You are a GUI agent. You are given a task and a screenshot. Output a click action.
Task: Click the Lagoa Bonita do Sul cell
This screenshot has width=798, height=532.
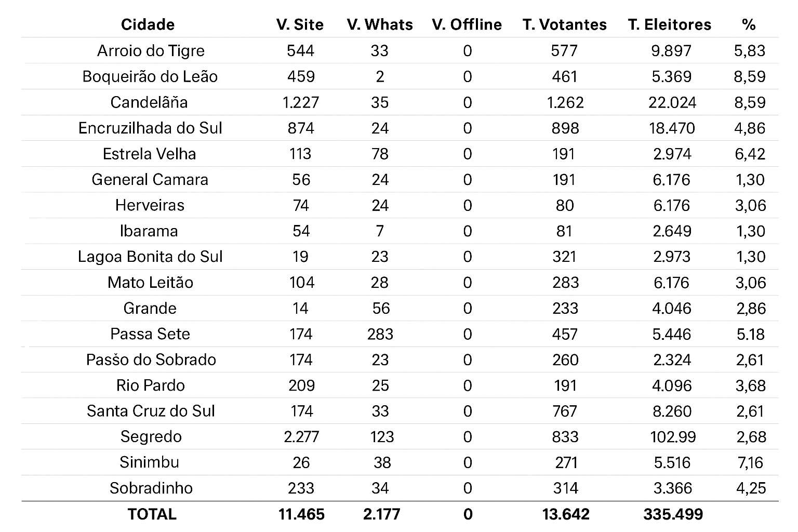150,257
